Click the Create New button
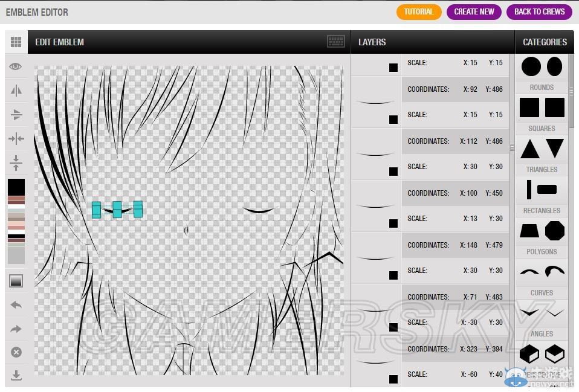This screenshot has width=579, height=392. click(474, 11)
